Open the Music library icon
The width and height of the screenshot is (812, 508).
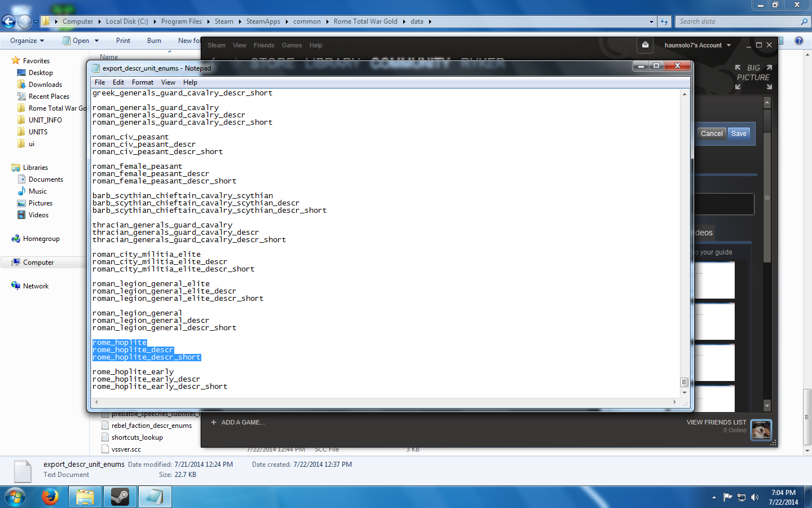(x=21, y=191)
